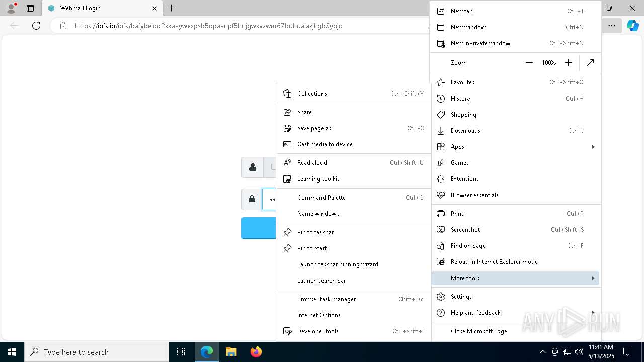644x362 pixels.
Task: Open the tab actions menu icon
Action: tap(30, 8)
